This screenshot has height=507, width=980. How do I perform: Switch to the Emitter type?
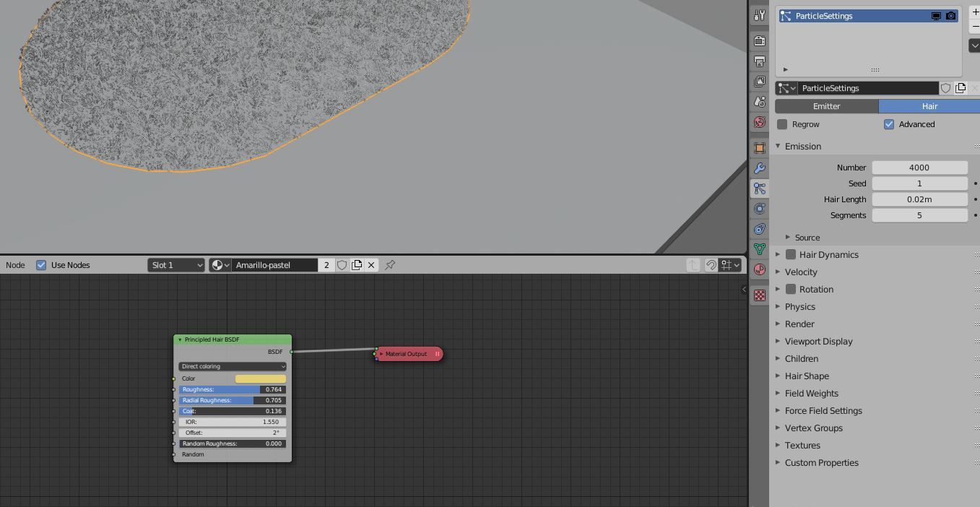[826, 106]
